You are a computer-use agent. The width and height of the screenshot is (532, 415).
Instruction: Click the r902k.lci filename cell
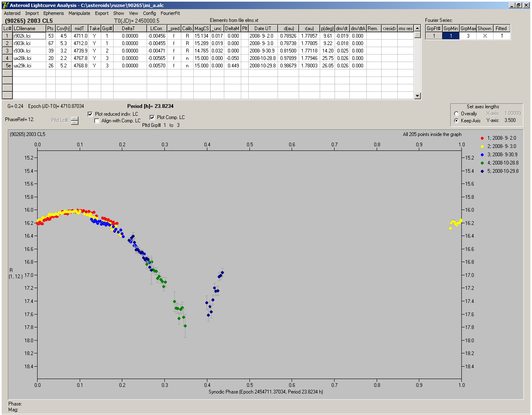point(29,36)
